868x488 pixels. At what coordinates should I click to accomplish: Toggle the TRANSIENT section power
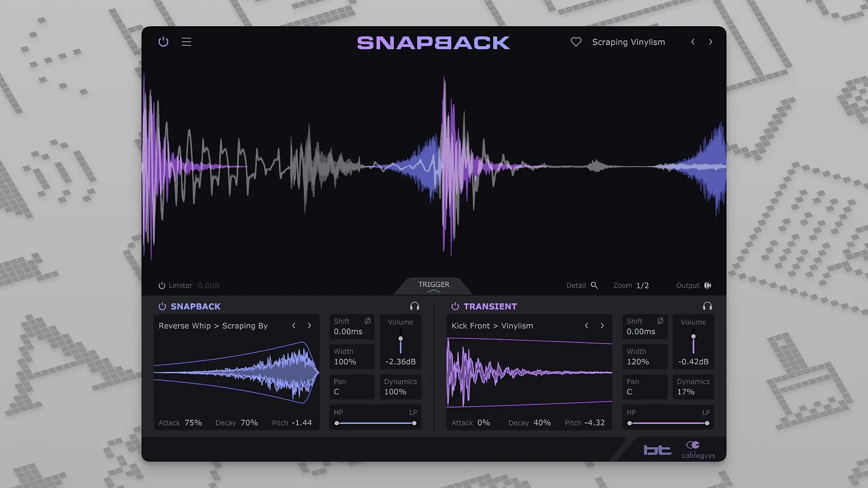(x=455, y=306)
